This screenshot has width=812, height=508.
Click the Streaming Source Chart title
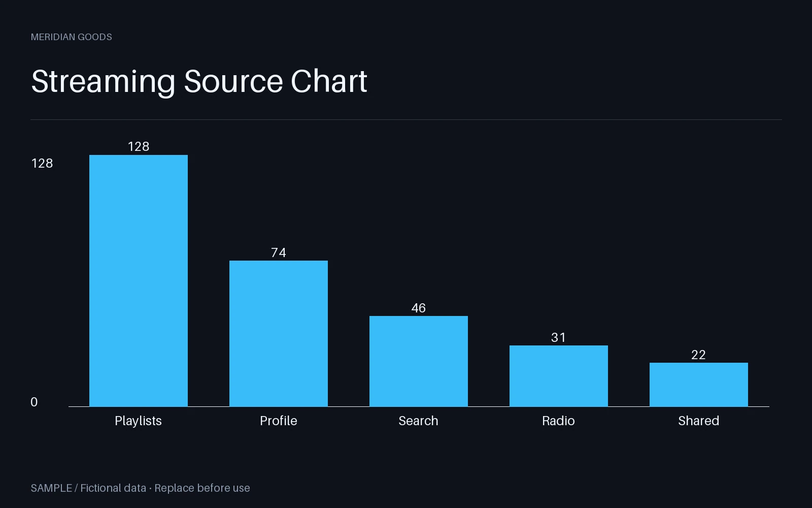(x=199, y=81)
